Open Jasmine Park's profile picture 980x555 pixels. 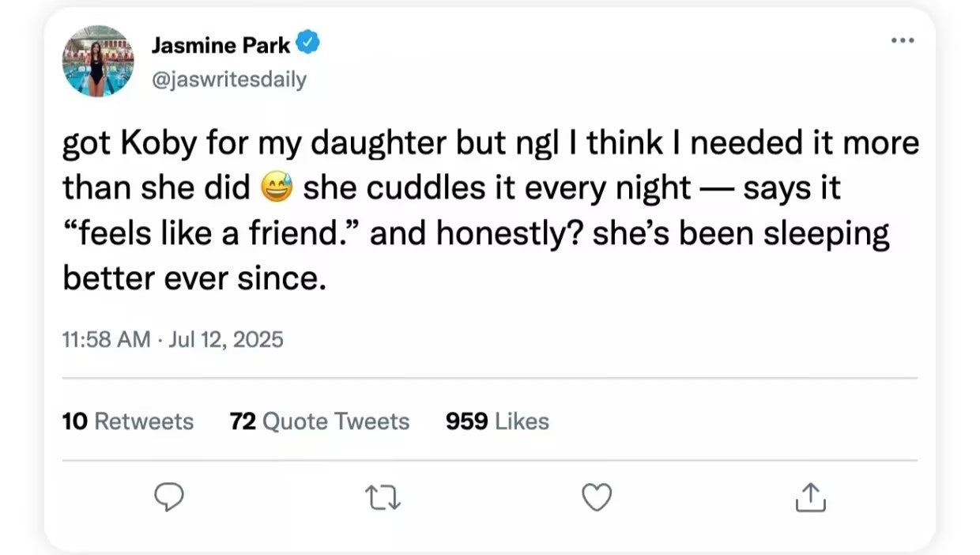(x=98, y=61)
